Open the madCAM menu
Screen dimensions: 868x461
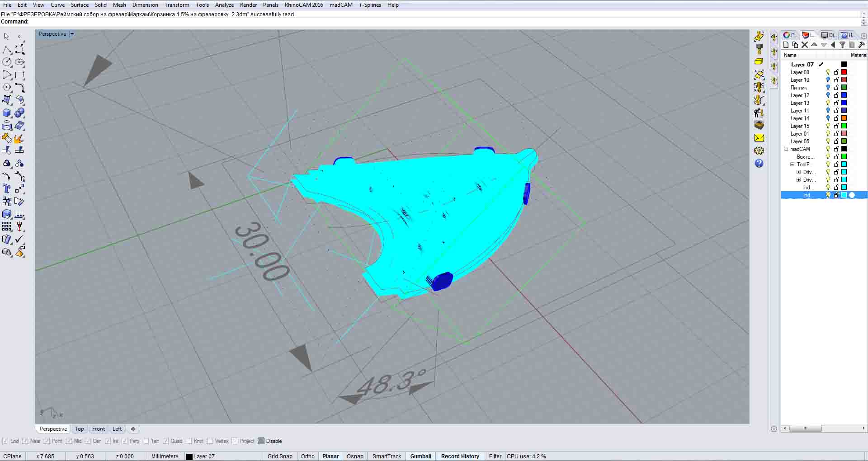pos(341,5)
